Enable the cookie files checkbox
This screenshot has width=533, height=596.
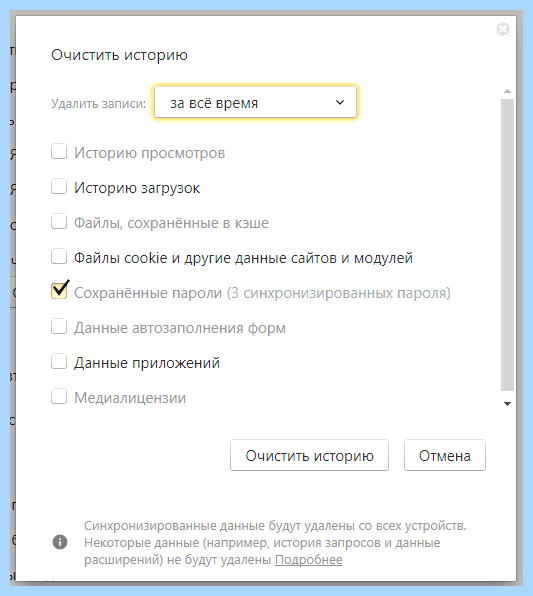click(x=59, y=257)
